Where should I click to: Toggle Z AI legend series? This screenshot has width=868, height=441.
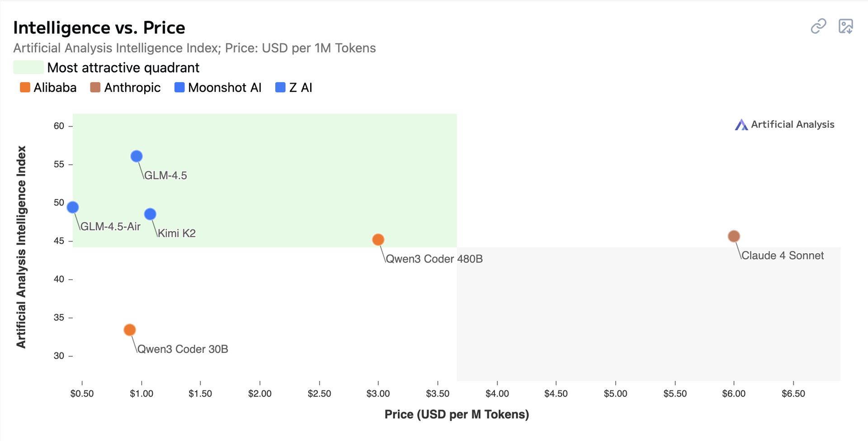(294, 87)
